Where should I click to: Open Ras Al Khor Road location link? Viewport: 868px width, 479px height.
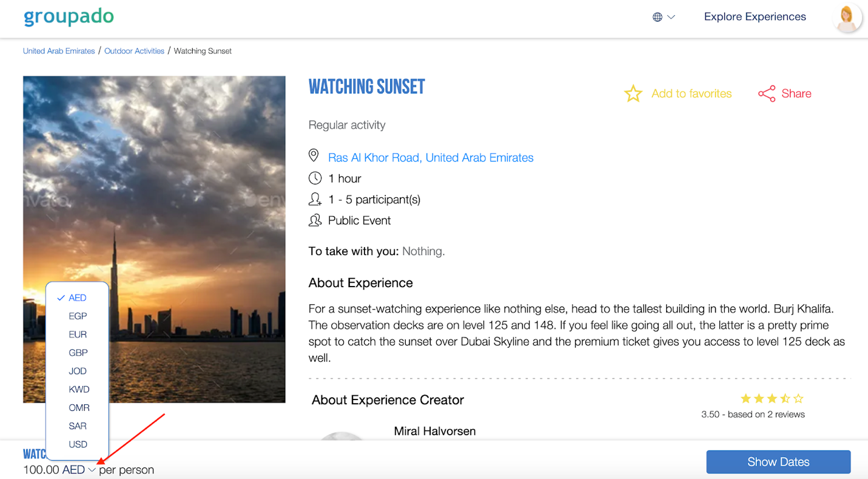pos(431,157)
